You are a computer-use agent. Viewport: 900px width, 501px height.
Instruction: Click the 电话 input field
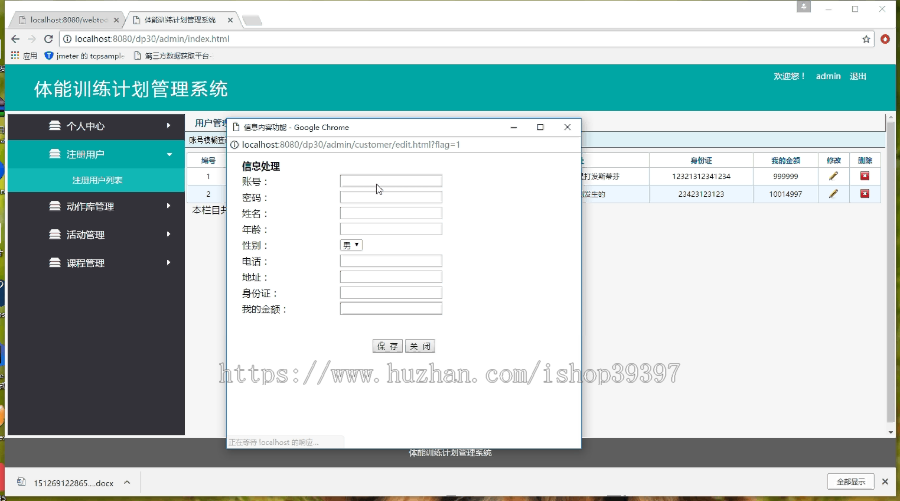click(x=391, y=261)
